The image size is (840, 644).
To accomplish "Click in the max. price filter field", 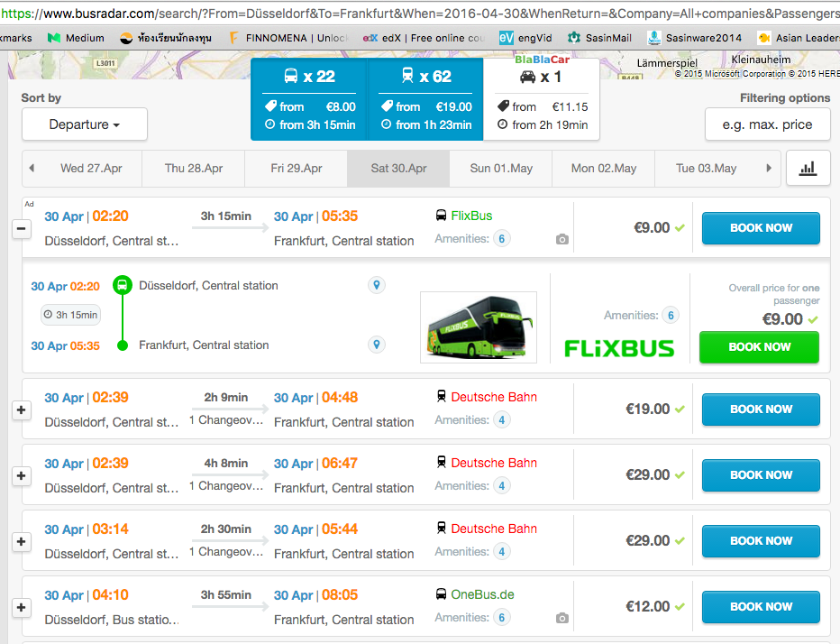I will (x=767, y=124).
